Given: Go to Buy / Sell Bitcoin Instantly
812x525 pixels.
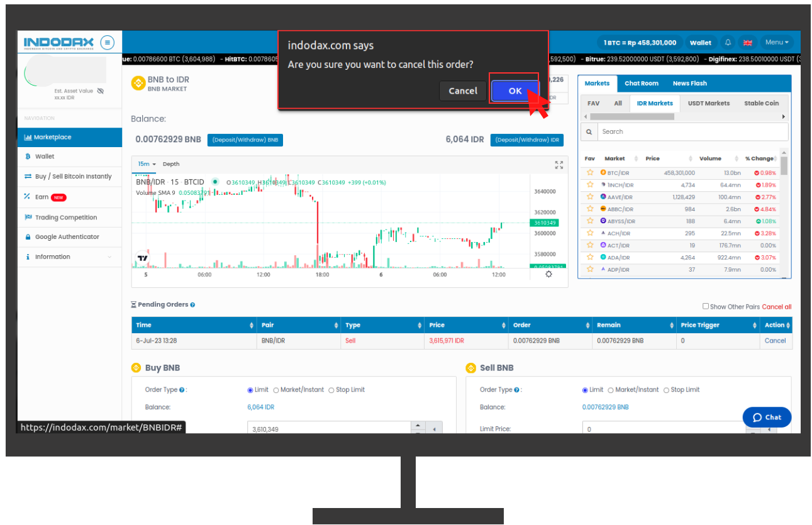Looking at the screenshot, I should coord(70,177).
